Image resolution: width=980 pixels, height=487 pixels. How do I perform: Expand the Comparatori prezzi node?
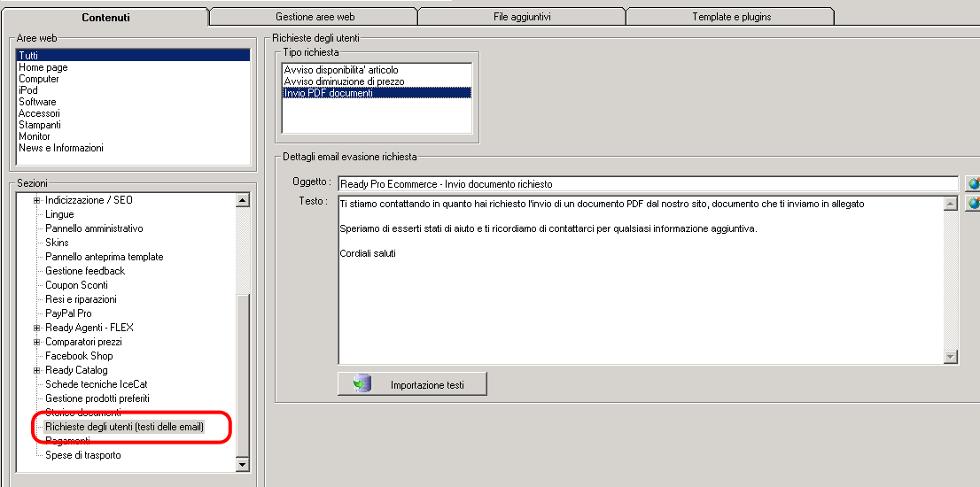(37, 342)
